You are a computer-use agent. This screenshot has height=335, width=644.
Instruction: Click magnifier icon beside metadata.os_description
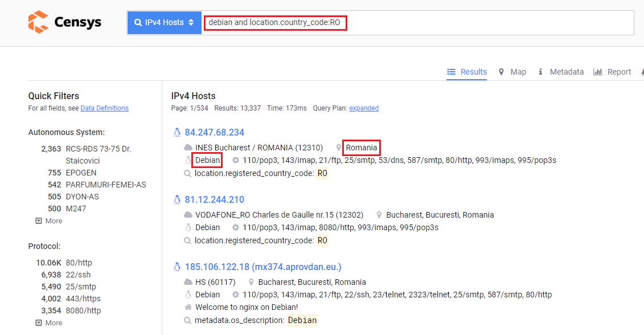(188, 321)
